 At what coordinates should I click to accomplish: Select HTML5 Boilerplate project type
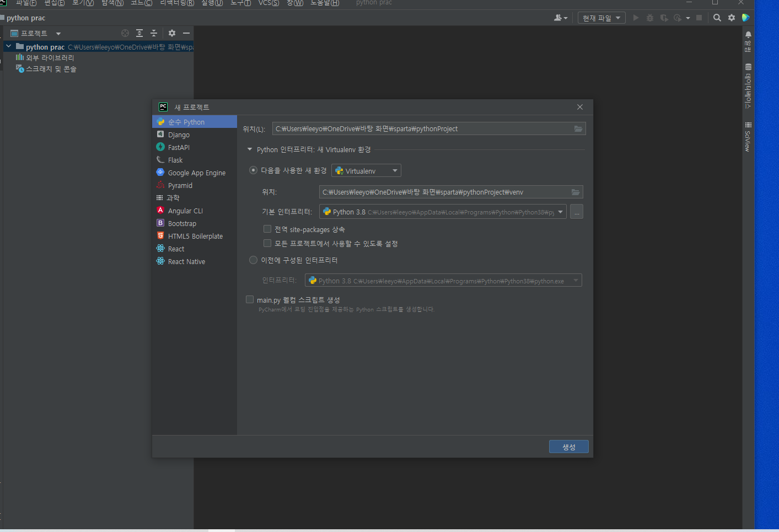tap(194, 236)
